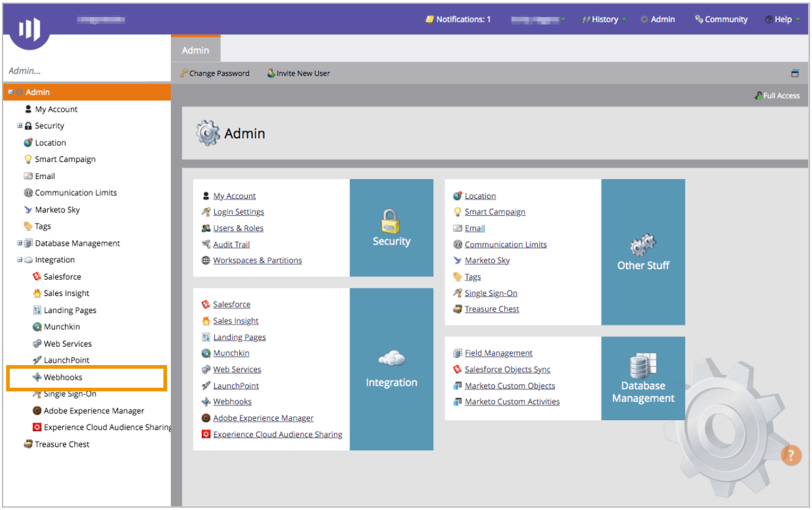
Task: Expand the Database Management tree node
Action: point(20,243)
